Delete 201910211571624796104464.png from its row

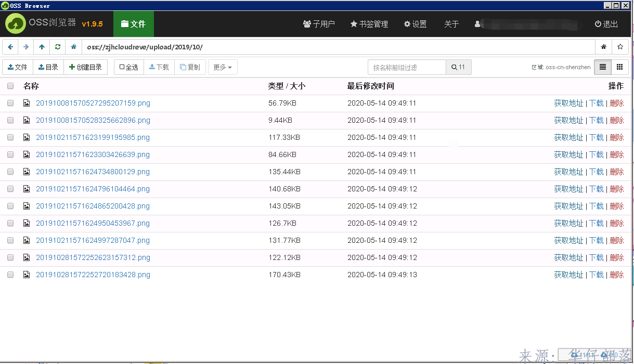617,189
